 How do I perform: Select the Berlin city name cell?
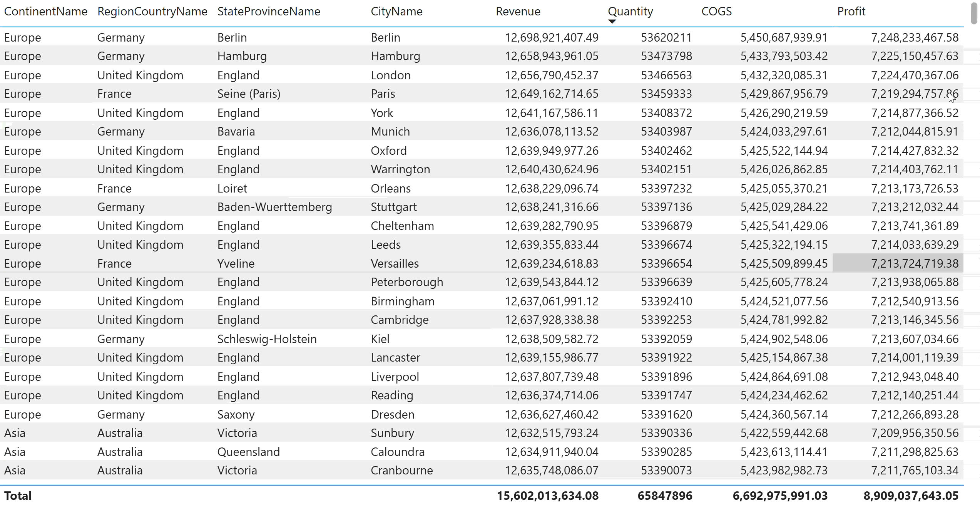coord(385,37)
